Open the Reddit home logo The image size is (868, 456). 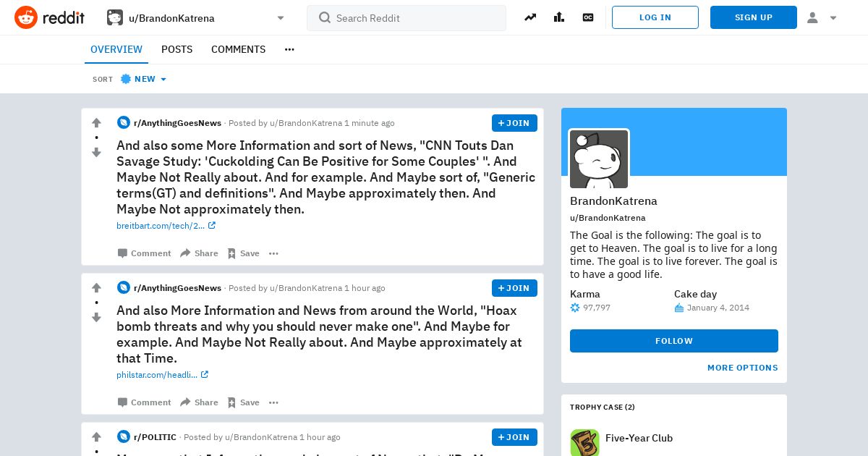(x=49, y=17)
